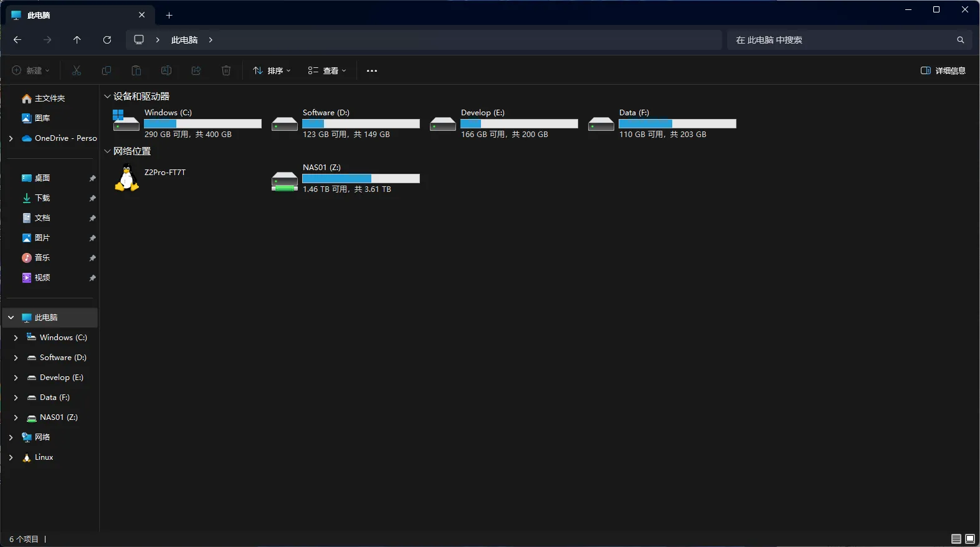The height and width of the screenshot is (547, 980).
Task: Switch to large icons view in status bar
Action: click(970, 539)
